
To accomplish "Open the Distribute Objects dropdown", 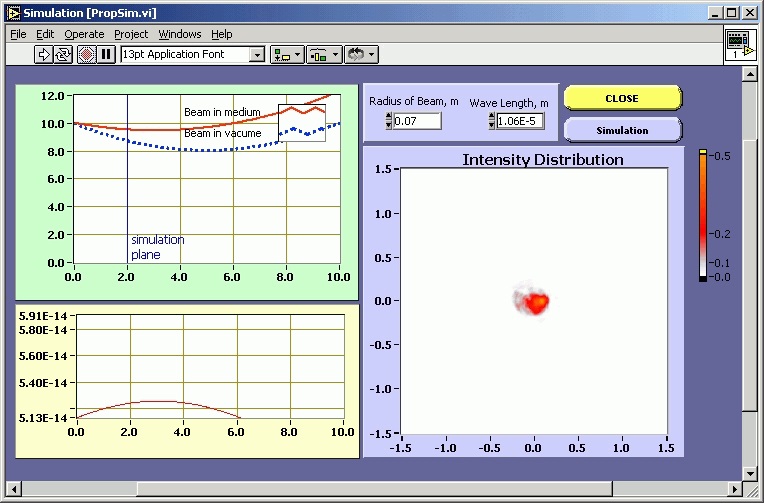I will point(324,54).
